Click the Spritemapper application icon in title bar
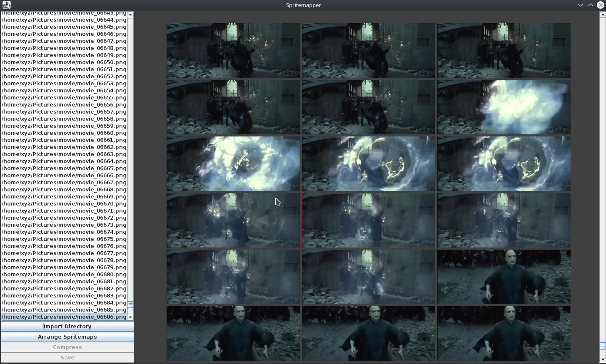Screen dimensions: 606x364 point(6,5)
